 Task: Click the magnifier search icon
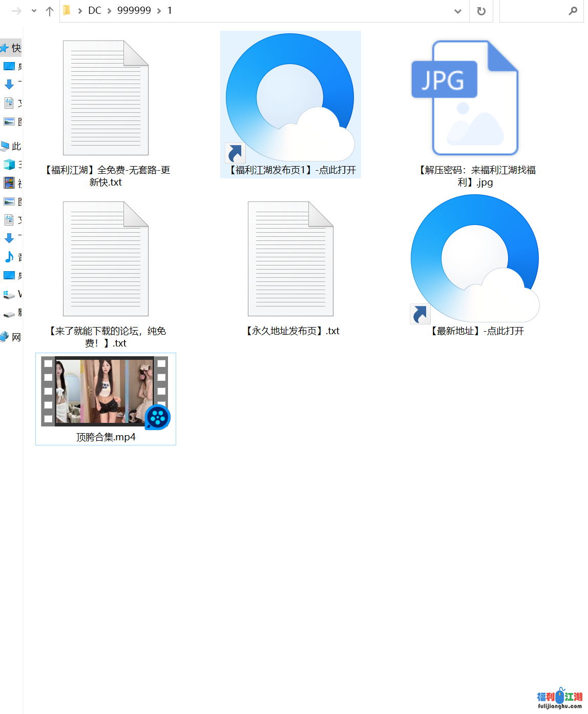coord(573,11)
